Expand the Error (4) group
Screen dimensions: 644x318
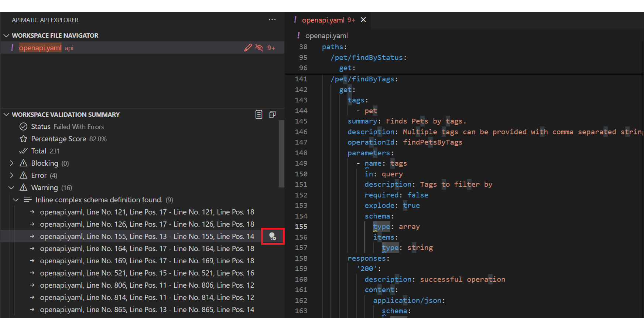point(11,175)
